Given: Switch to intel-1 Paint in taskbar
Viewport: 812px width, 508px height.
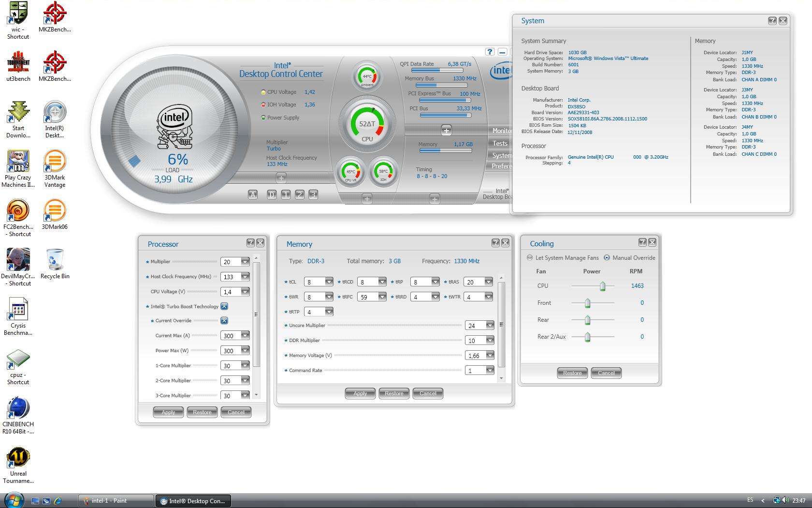Looking at the screenshot, I should (116, 501).
